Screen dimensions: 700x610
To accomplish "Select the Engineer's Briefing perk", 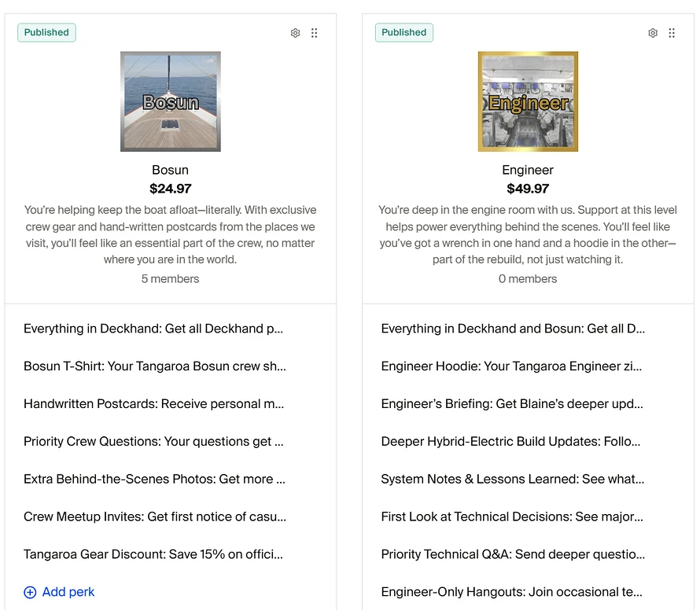I will pyautogui.click(x=512, y=404).
